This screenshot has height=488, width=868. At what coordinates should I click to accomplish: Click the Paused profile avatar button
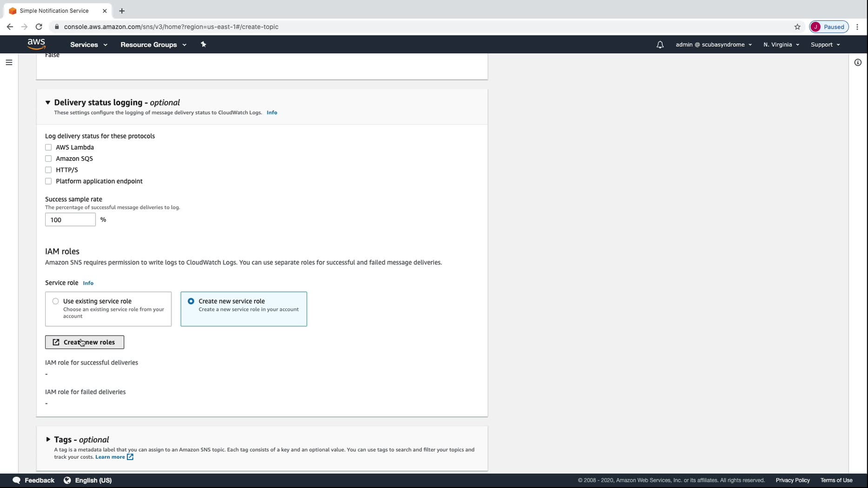(829, 27)
